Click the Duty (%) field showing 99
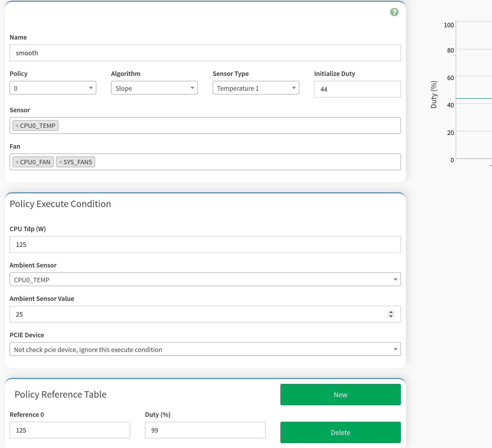 pyautogui.click(x=205, y=430)
